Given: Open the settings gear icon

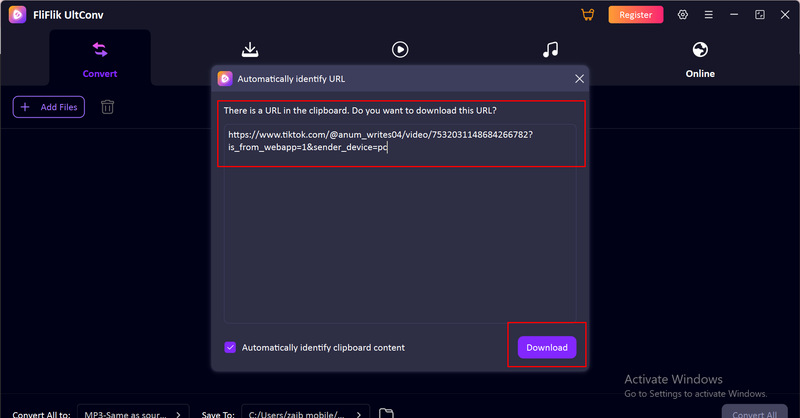Looking at the screenshot, I should point(683,15).
